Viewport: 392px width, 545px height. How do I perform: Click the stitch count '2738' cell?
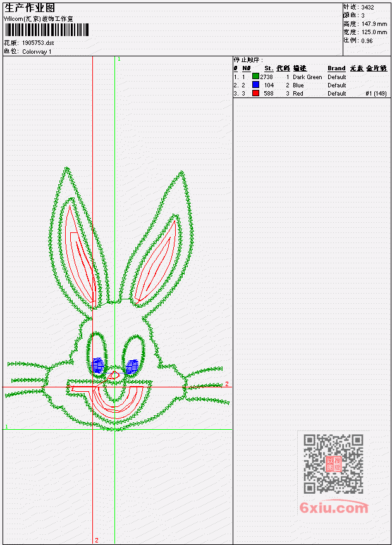point(267,77)
